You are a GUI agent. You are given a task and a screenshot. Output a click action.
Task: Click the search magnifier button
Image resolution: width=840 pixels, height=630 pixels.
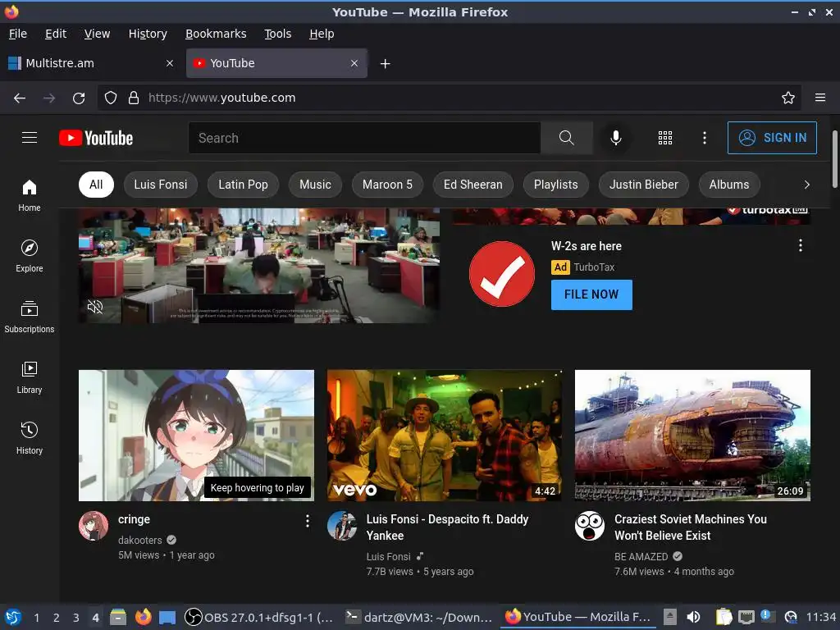click(566, 138)
